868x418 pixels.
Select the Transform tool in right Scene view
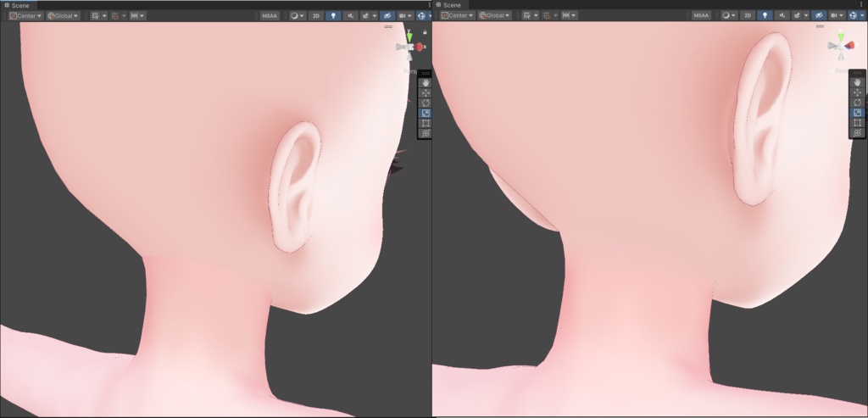pyautogui.click(x=857, y=132)
